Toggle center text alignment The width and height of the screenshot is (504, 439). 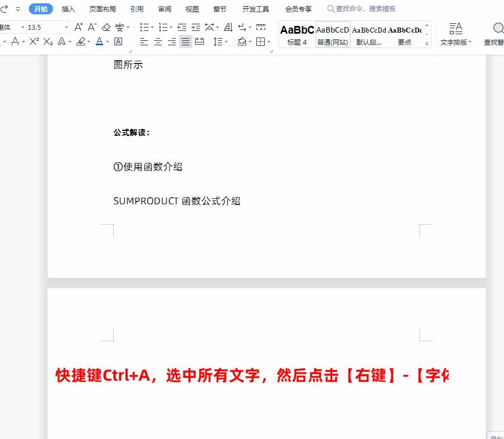(x=158, y=41)
